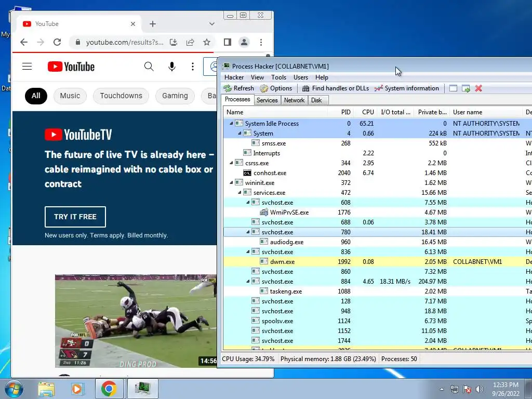Click the Chrome share page icon
The height and width of the screenshot is (399, 532).
(190, 42)
